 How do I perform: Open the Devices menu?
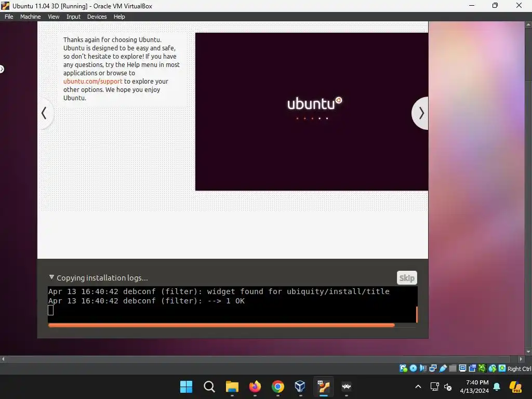[97, 17]
